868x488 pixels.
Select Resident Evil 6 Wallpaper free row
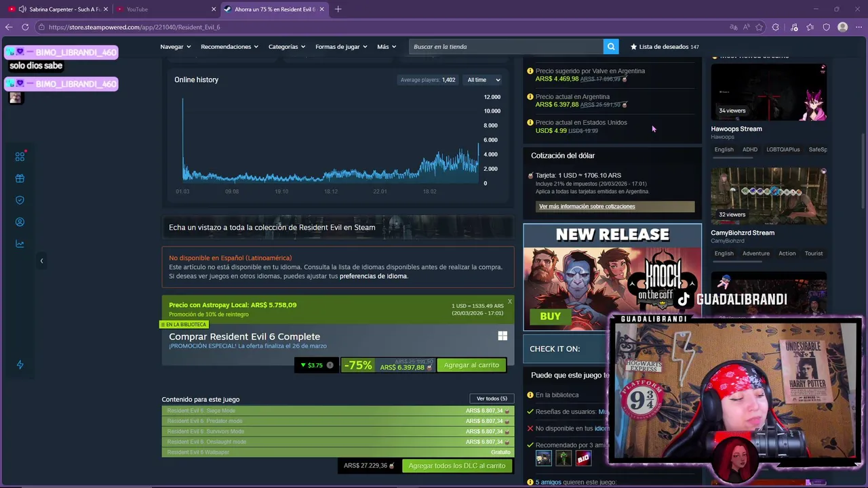click(x=338, y=452)
